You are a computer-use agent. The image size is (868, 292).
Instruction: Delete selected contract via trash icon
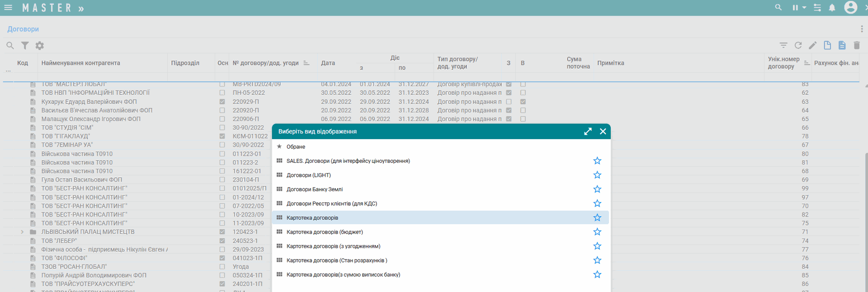(857, 45)
